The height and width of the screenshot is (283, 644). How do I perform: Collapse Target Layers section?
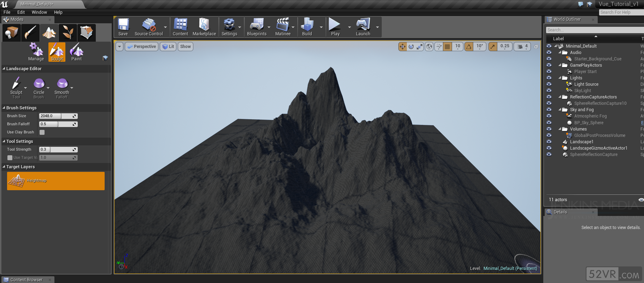(4, 167)
